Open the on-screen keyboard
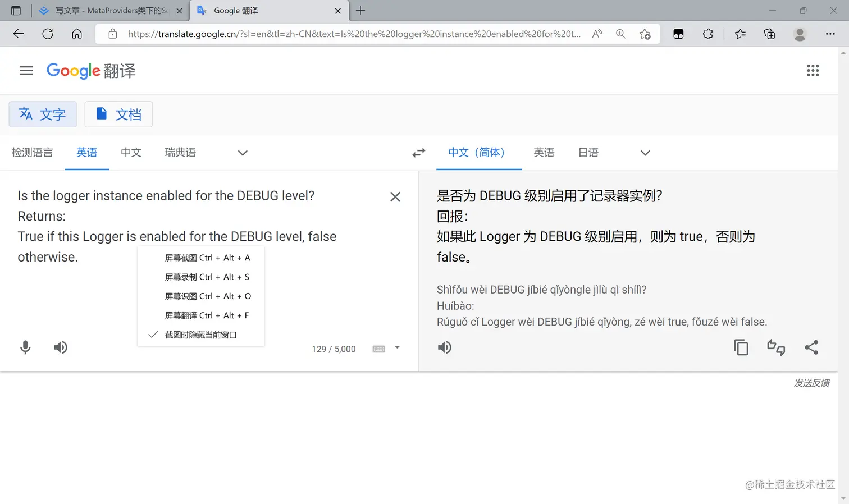849x504 pixels. coord(379,349)
